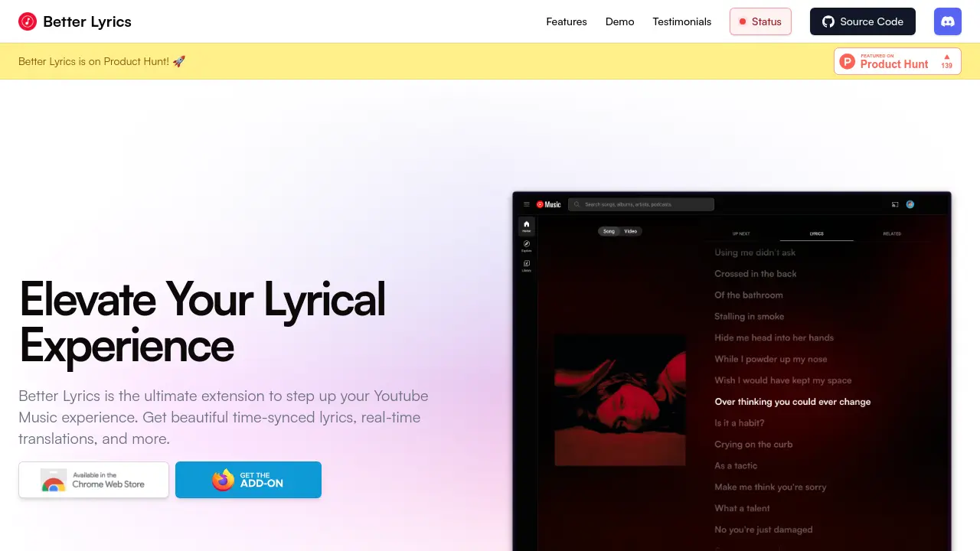Click the cast icon in demo header
The width and height of the screenshot is (980, 551).
[x=895, y=204]
